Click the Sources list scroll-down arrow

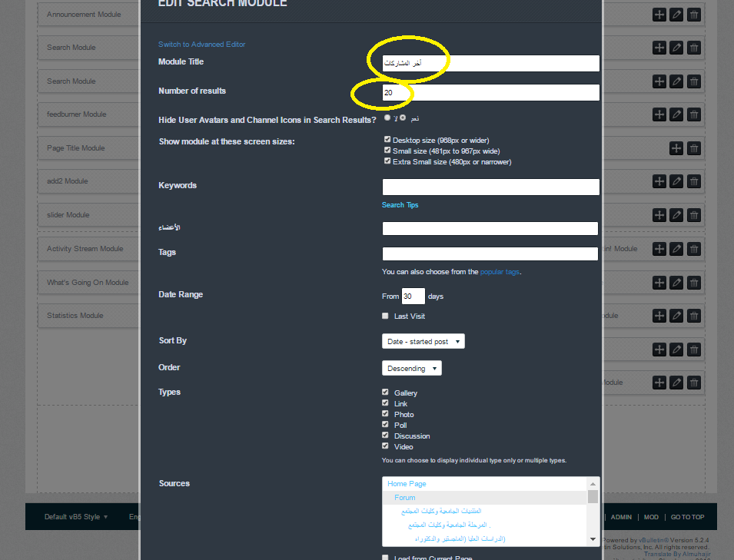pos(593,539)
